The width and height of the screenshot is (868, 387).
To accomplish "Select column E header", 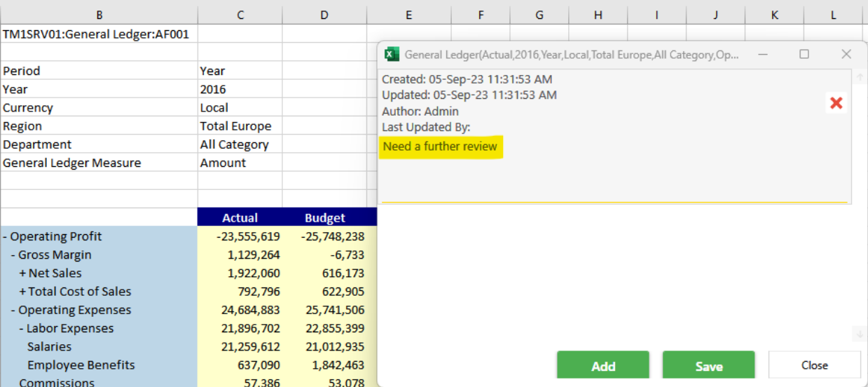I will pyautogui.click(x=408, y=14).
